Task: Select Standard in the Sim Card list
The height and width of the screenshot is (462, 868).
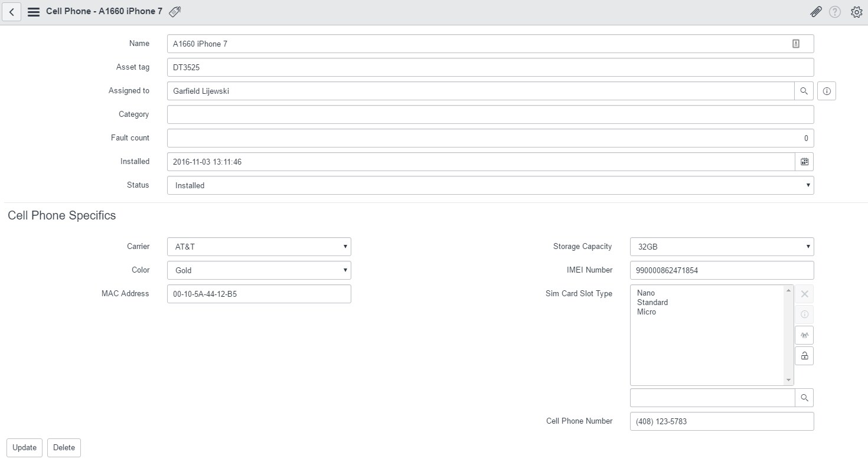Action: tap(652, 302)
